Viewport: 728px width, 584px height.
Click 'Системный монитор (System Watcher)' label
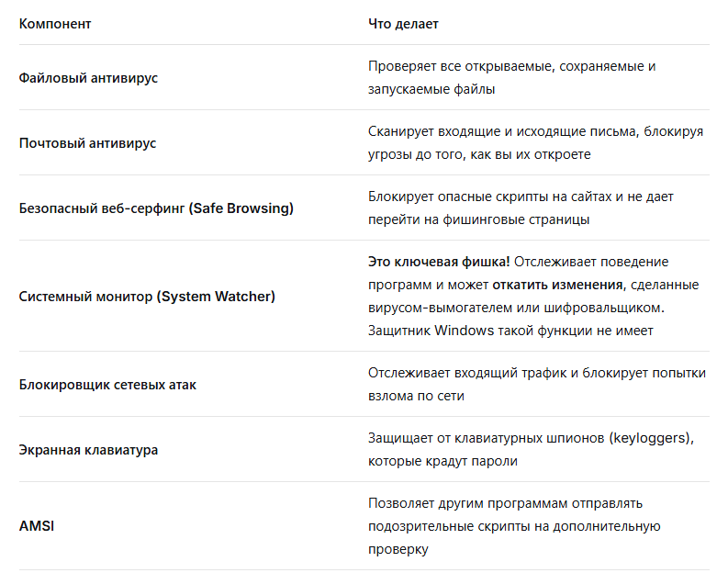[147, 297]
